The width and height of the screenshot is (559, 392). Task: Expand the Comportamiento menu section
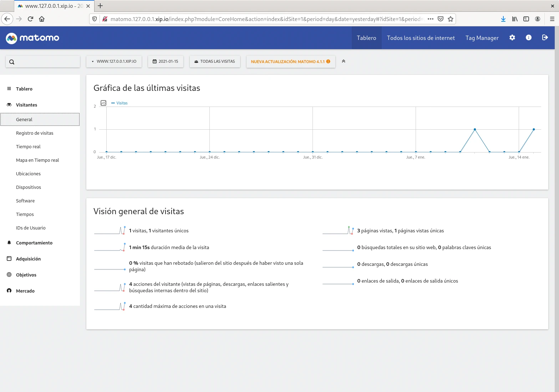(34, 243)
